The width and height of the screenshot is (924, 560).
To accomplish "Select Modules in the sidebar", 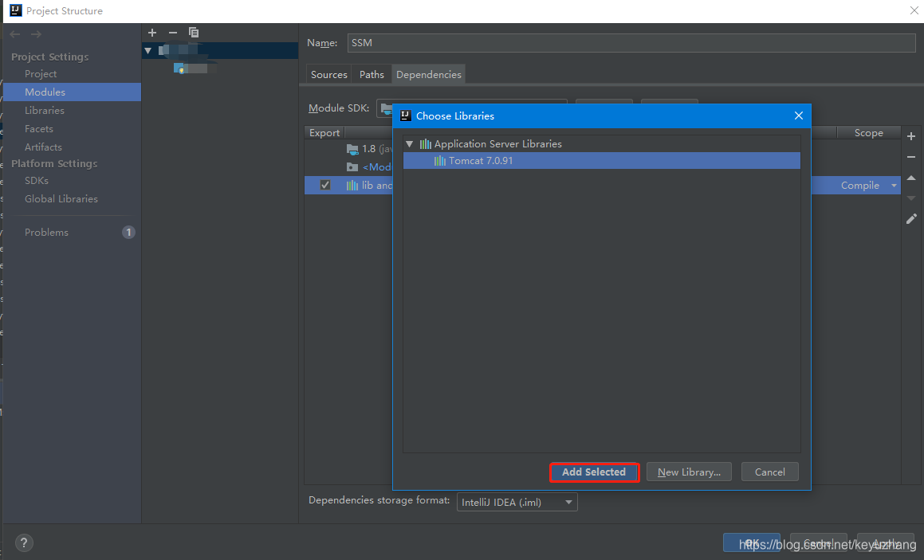I will 72,92.
